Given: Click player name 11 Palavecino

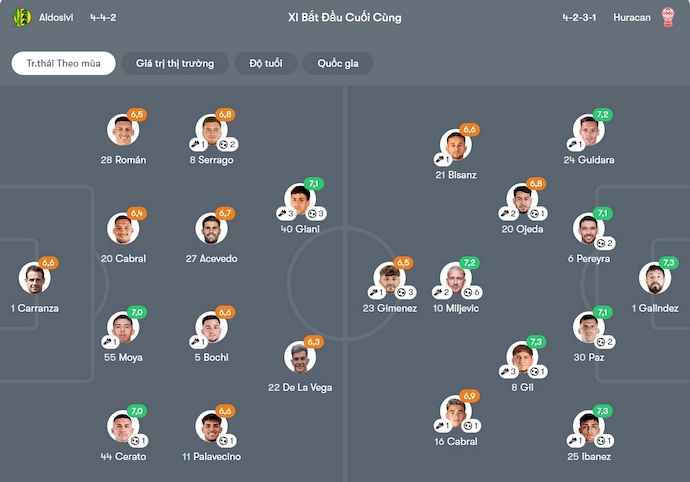Looking at the screenshot, I should point(214,456).
